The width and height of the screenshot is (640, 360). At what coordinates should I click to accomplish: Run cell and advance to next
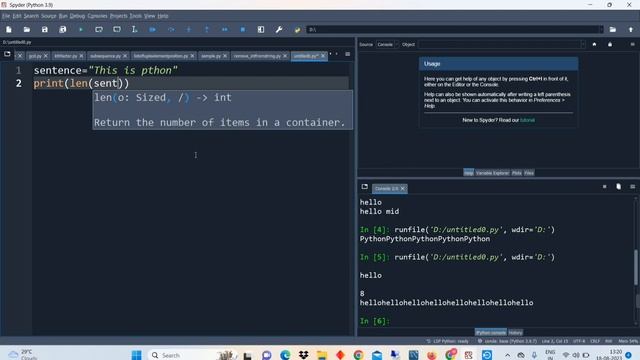(x=117, y=29)
